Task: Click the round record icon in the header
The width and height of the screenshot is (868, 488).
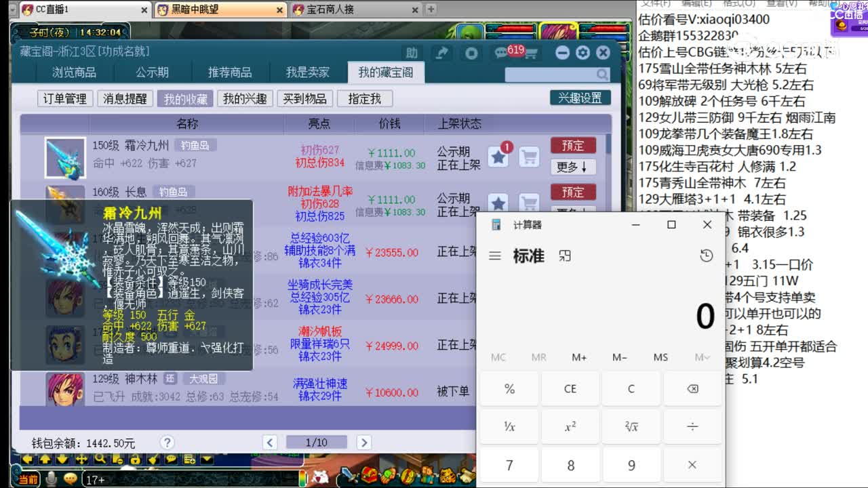Action: tap(471, 53)
